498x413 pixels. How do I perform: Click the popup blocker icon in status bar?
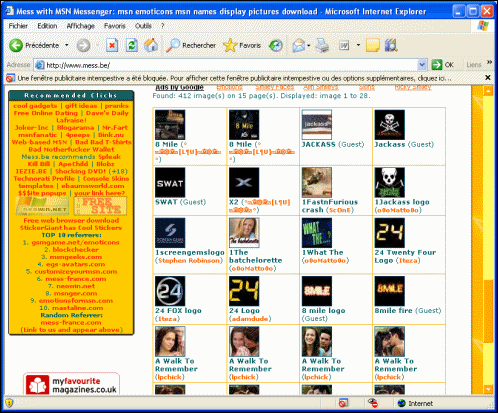click(343, 403)
